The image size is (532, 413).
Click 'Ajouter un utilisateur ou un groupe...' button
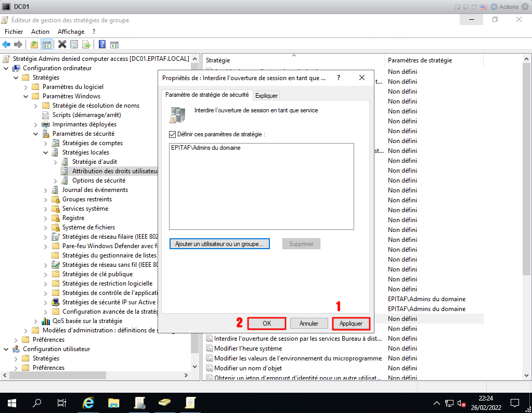(219, 243)
